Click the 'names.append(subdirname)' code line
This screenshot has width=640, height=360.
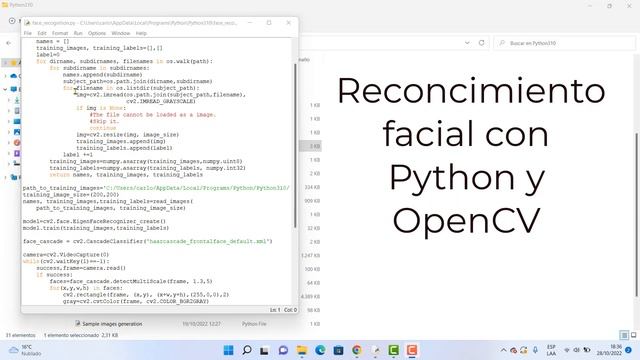pos(102,75)
